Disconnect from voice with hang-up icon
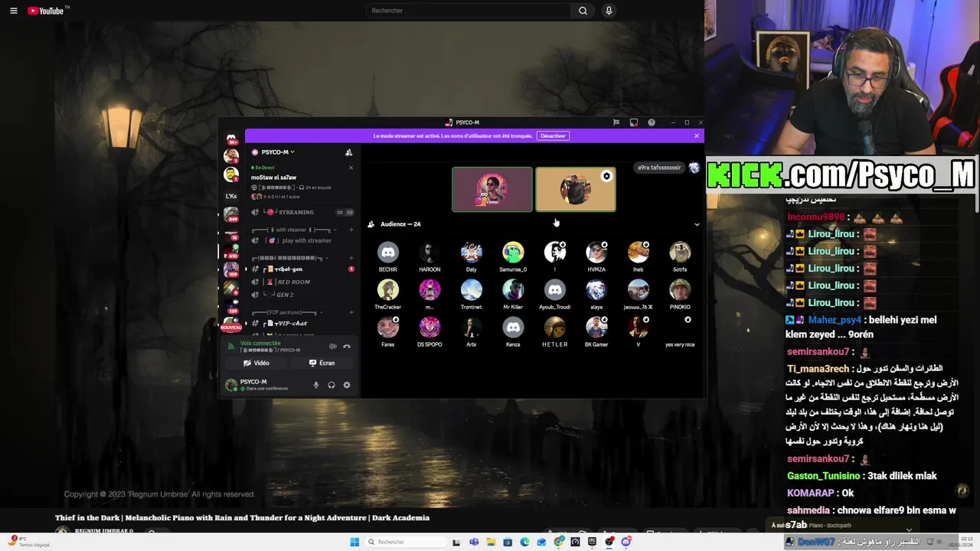This screenshot has width=980, height=551. [347, 347]
